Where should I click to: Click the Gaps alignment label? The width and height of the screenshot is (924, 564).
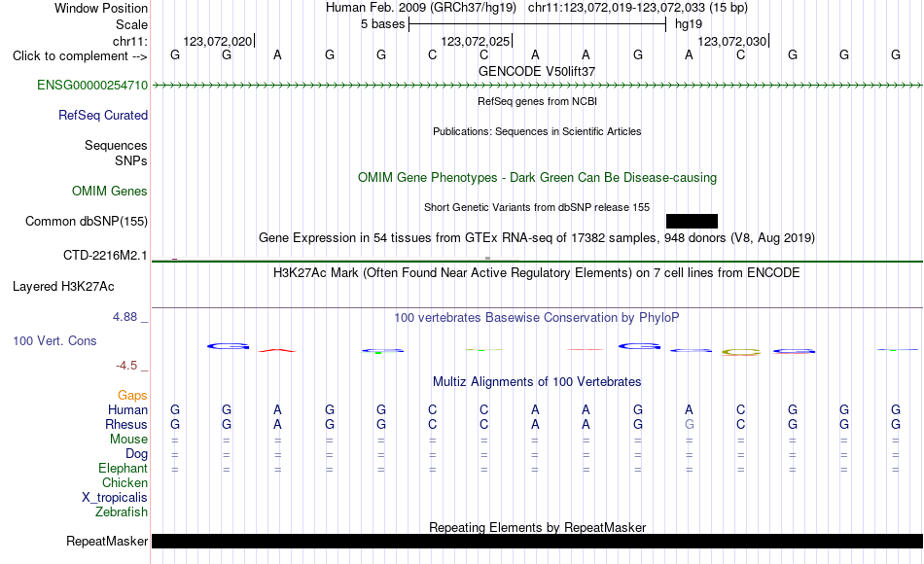click(132, 396)
